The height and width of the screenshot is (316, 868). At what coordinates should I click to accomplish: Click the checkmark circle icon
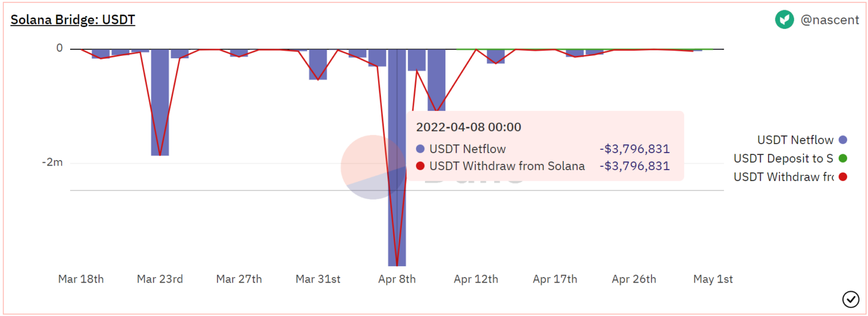click(x=850, y=298)
